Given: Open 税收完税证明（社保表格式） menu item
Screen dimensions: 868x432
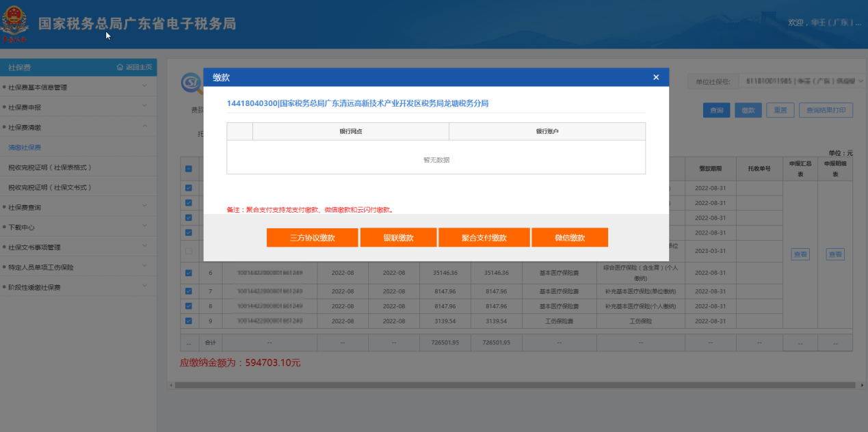Looking at the screenshot, I should click(50, 167).
